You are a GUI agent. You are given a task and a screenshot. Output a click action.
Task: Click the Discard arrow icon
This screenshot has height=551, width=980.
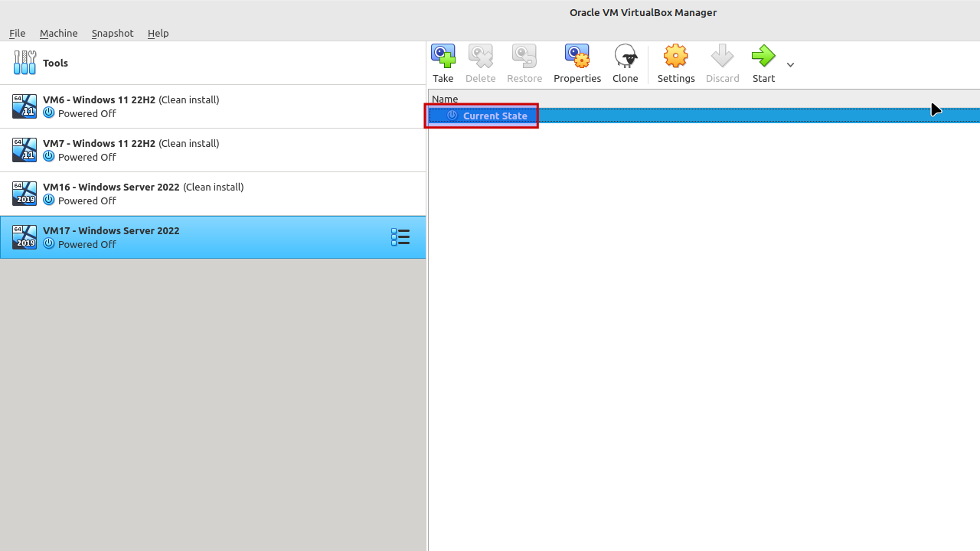722,56
